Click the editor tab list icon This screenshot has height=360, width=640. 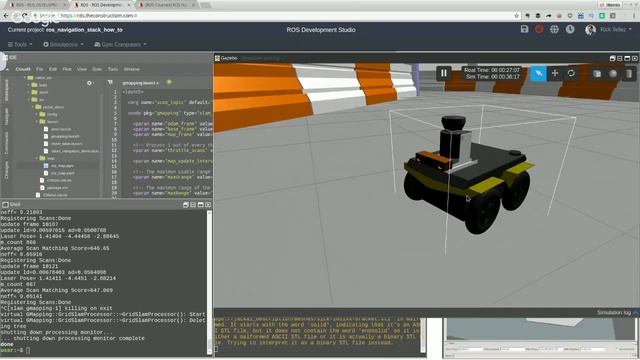pos(110,82)
